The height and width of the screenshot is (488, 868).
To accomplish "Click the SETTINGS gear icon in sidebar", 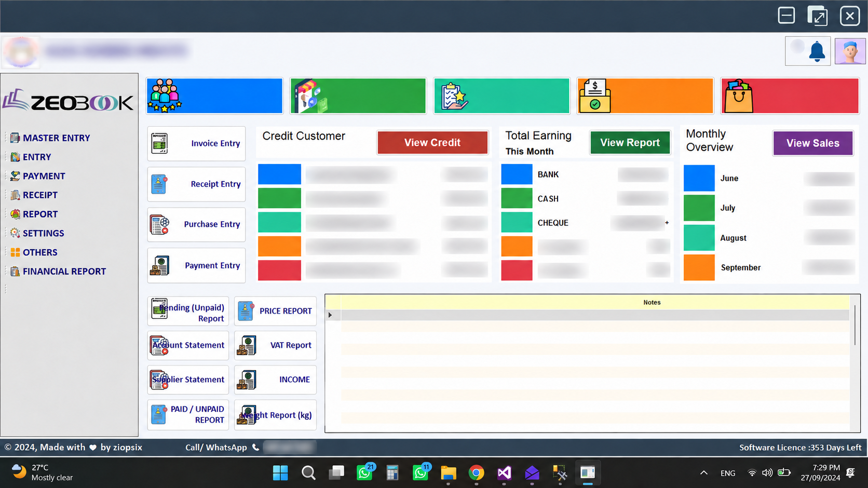I will pyautogui.click(x=15, y=234).
